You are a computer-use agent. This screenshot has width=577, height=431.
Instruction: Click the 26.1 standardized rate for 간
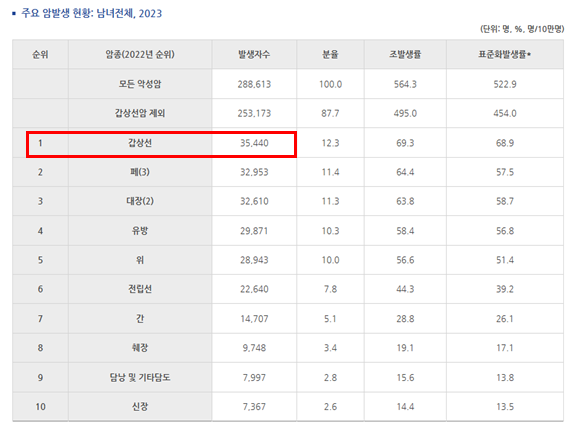pyautogui.click(x=505, y=319)
